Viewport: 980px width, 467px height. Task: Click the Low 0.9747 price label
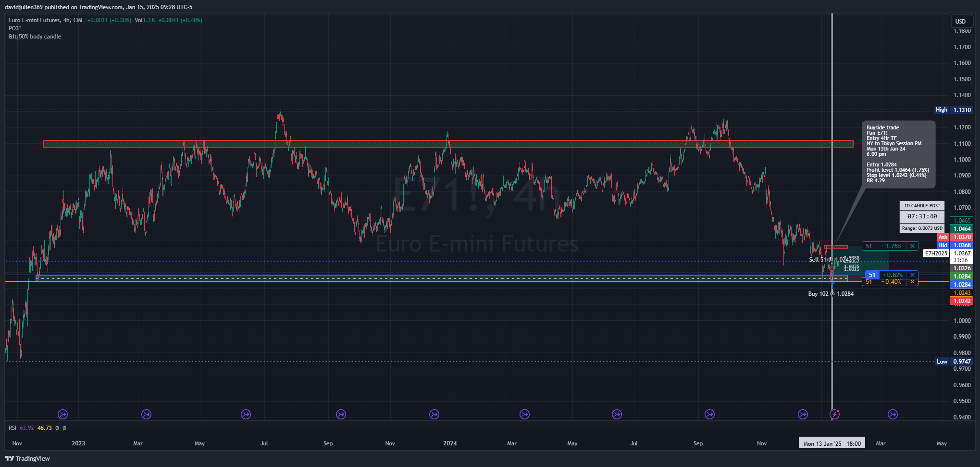coord(954,362)
